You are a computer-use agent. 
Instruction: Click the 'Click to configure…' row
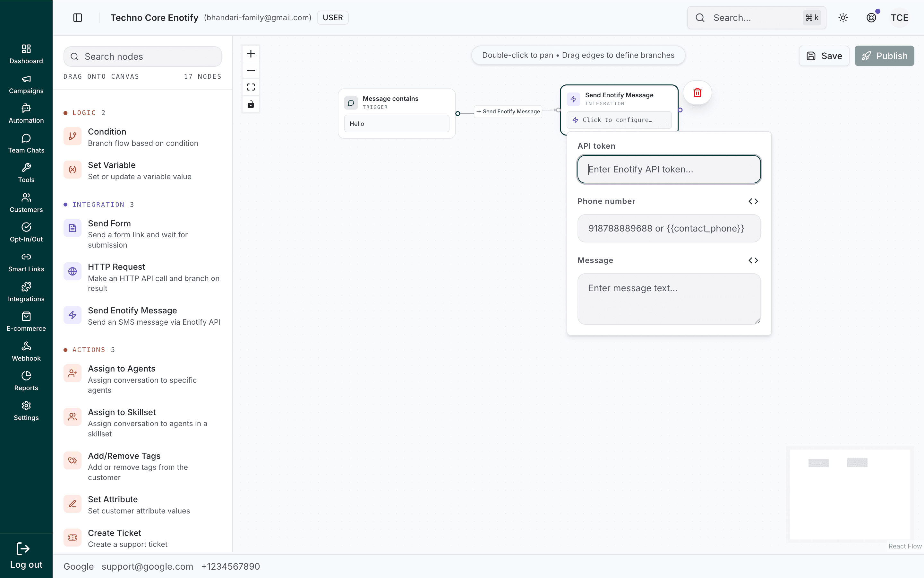pos(619,120)
